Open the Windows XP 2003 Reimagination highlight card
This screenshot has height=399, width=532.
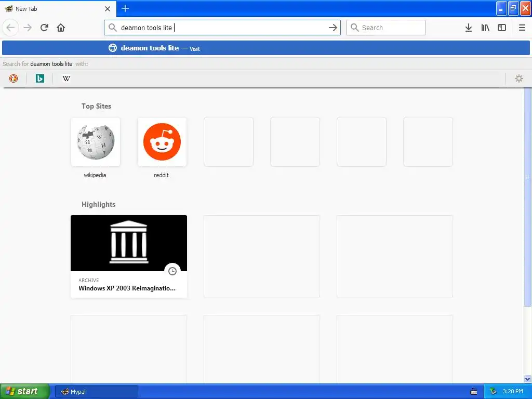tap(129, 257)
